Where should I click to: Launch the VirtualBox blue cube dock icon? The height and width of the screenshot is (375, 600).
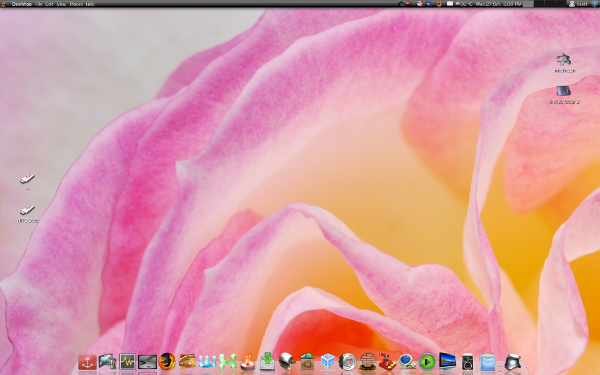(328, 362)
